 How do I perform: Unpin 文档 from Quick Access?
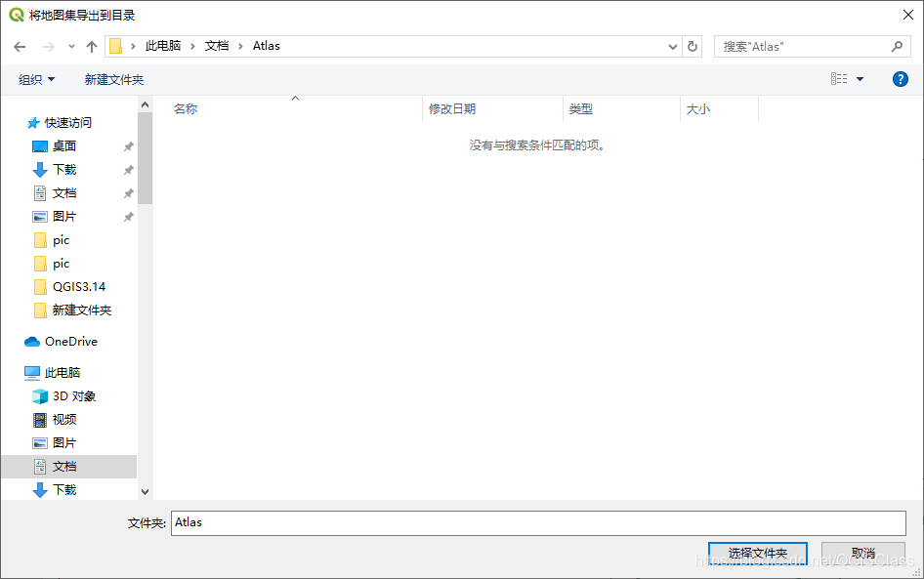click(128, 192)
